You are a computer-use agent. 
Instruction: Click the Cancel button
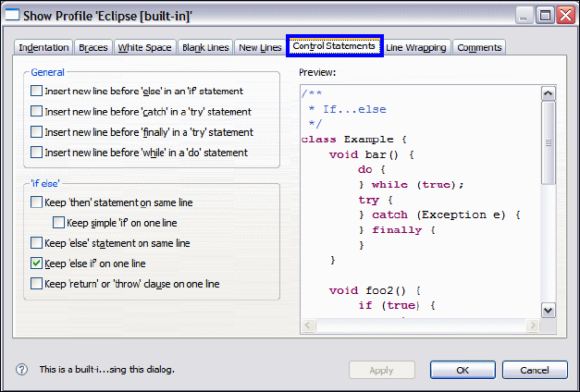(x=535, y=370)
